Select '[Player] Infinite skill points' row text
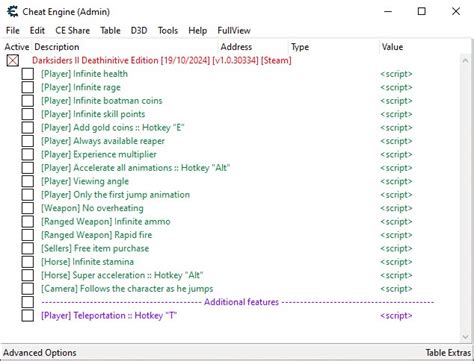Screen dimensions: 474x361 (x=93, y=114)
